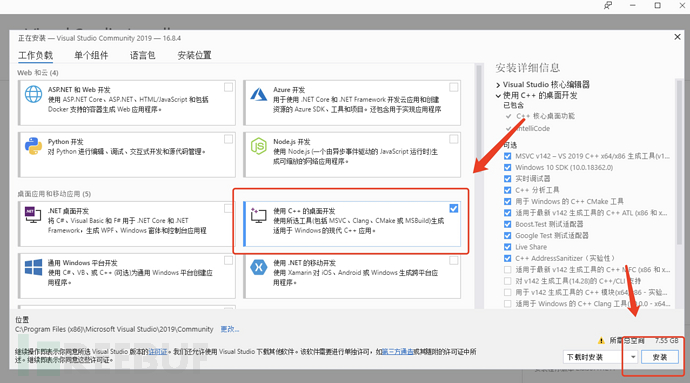Open the license terms link

coord(158,351)
